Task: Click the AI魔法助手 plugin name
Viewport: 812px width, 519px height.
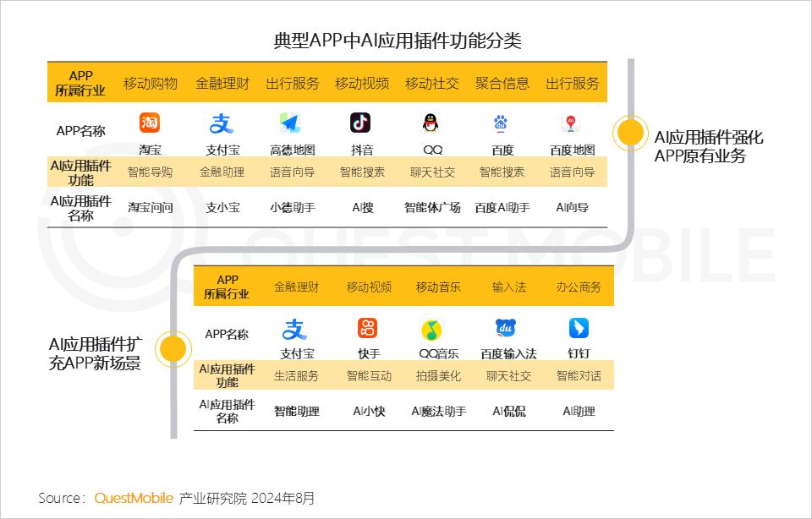Action: tap(439, 412)
